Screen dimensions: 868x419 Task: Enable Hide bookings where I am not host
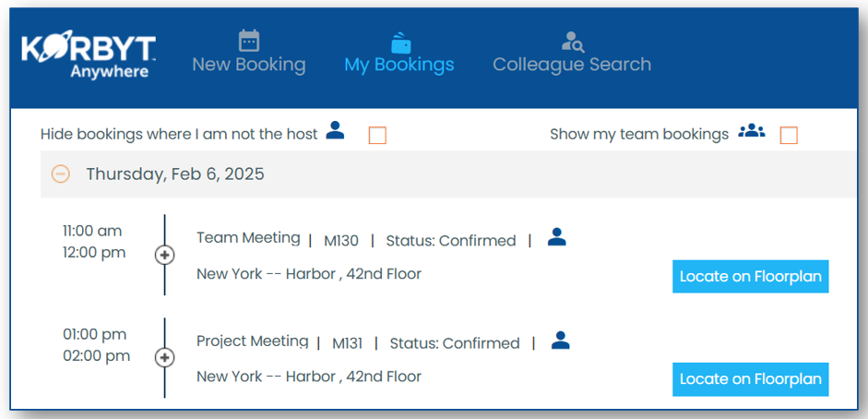(x=376, y=136)
